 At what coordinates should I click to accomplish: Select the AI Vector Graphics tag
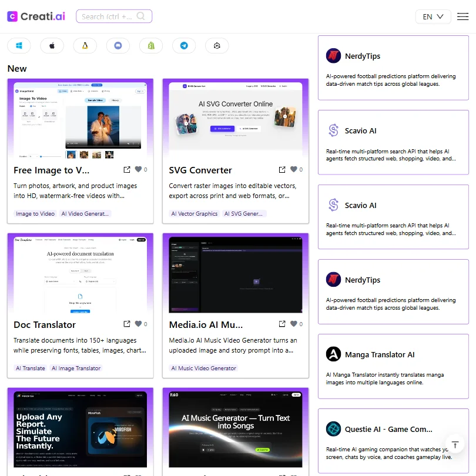point(195,214)
